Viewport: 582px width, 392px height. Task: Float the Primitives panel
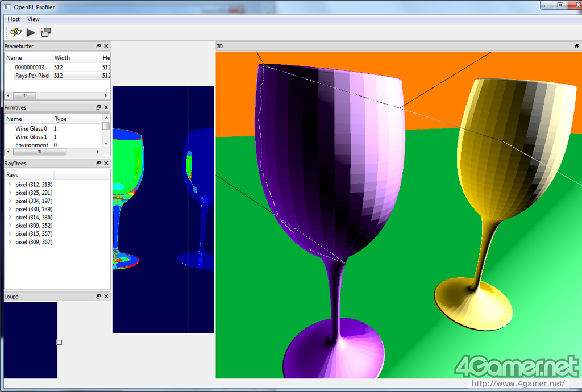coord(98,107)
